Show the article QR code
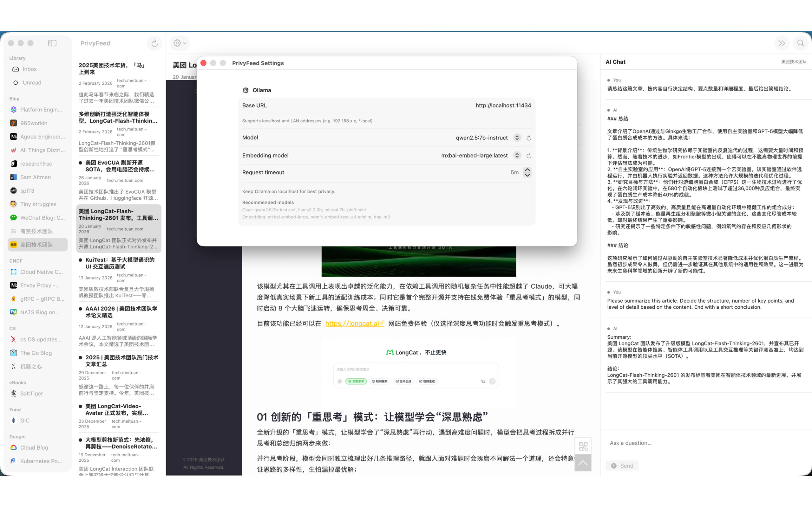Image resolution: width=812 pixels, height=507 pixels. (583, 446)
